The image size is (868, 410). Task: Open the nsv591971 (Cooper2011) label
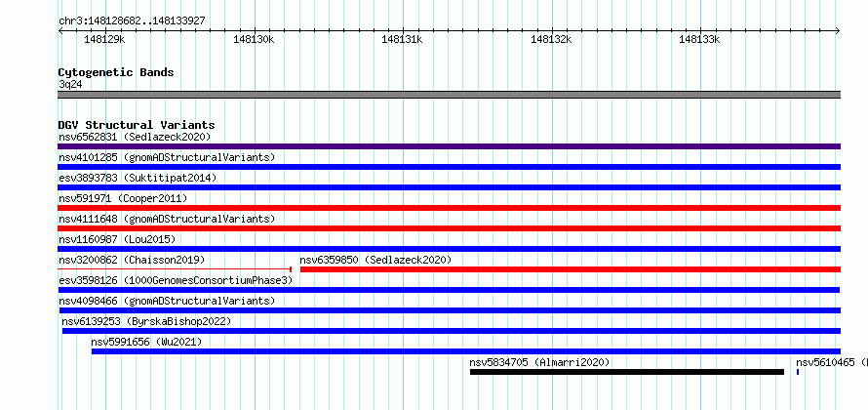pyautogui.click(x=123, y=198)
